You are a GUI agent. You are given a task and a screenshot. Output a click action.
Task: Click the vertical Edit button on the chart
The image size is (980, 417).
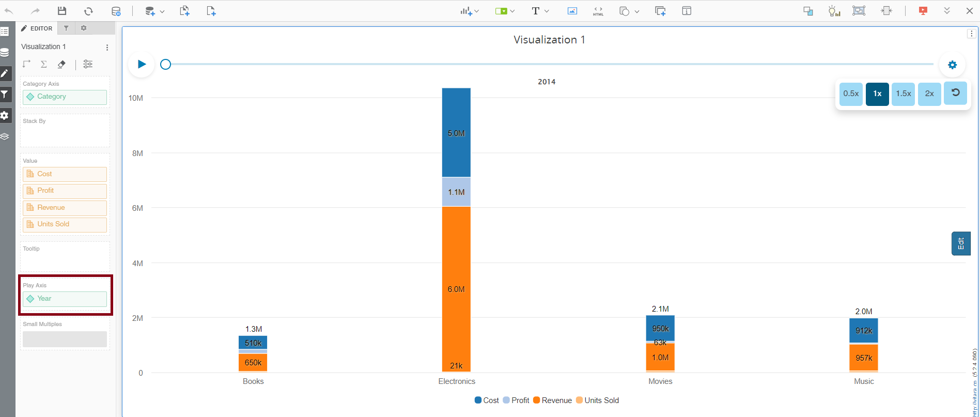point(960,243)
